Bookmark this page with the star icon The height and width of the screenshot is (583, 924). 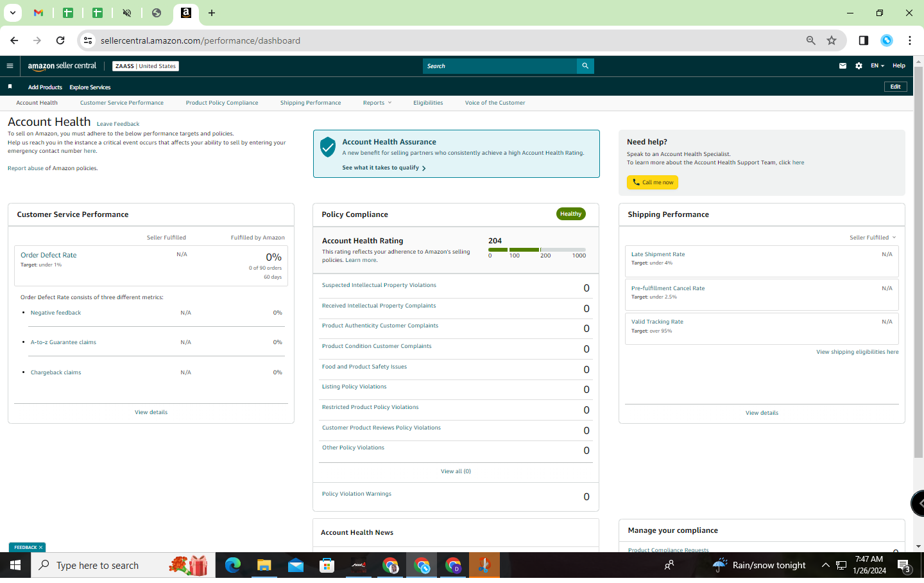tap(832, 40)
